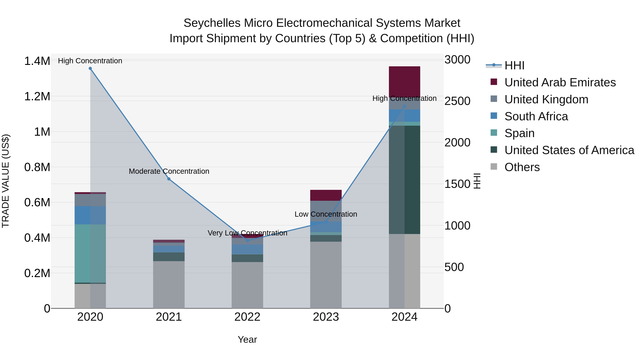Click the United Kingdom segment in 2023 bar

click(x=326, y=211)
